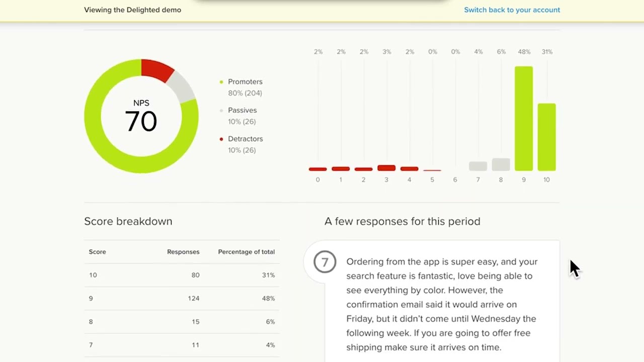Select the score 9 green bar
Screen dimensions: 644x362
[x=523, y=119]
